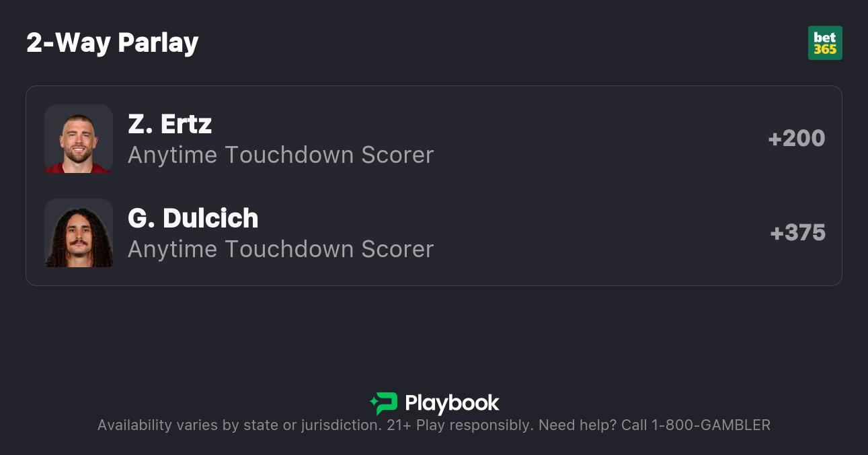Click the bet365 sportsbook logo
Viewport: 868px width, 455px height.
coord(825,43)
